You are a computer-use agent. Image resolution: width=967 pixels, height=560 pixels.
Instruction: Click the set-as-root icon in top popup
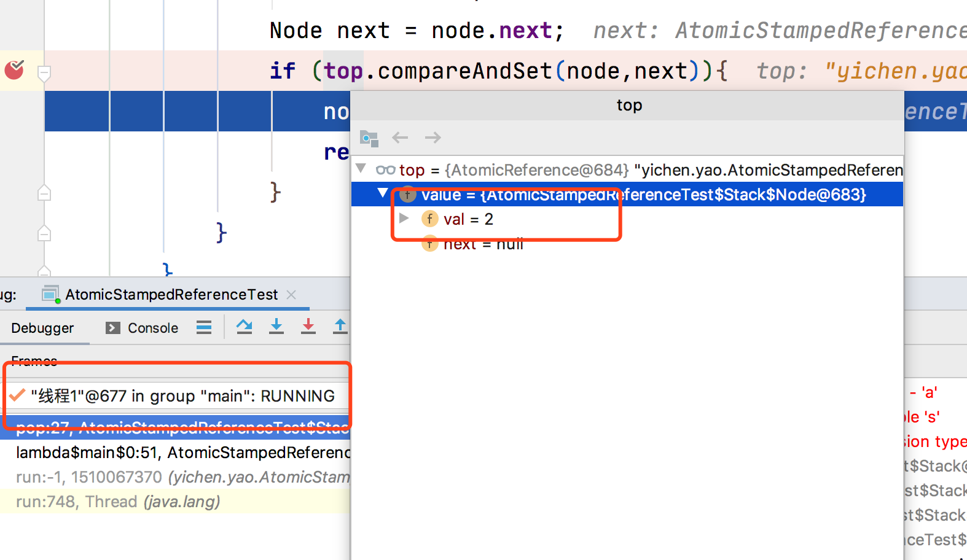coord(369,138)
